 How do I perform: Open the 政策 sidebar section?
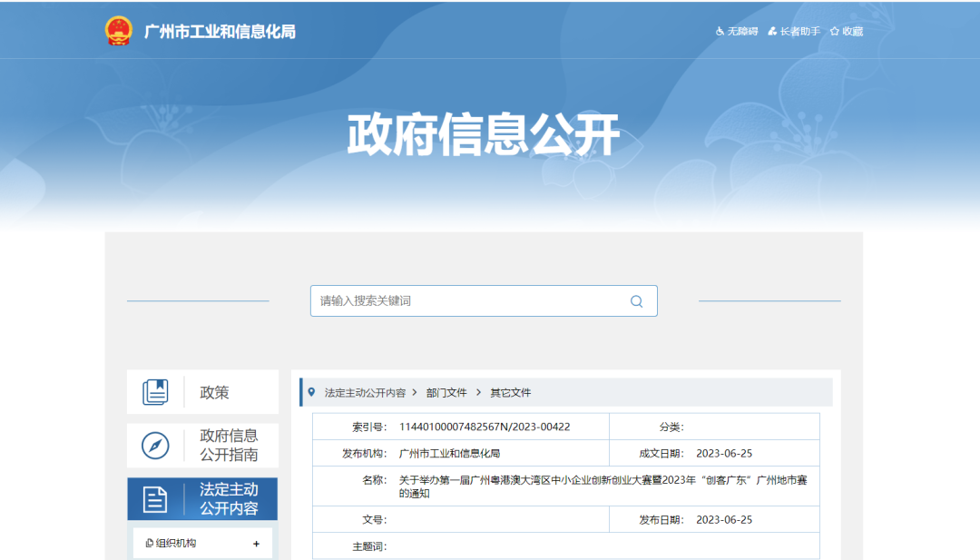click(x=202, y=392)
